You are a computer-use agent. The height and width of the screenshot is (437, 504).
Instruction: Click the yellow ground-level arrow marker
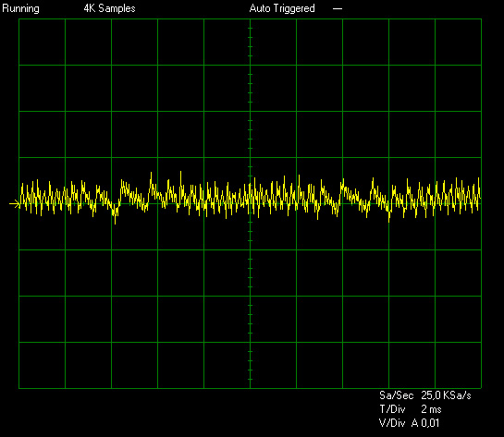pyautogui.click(x=15, y=204)
